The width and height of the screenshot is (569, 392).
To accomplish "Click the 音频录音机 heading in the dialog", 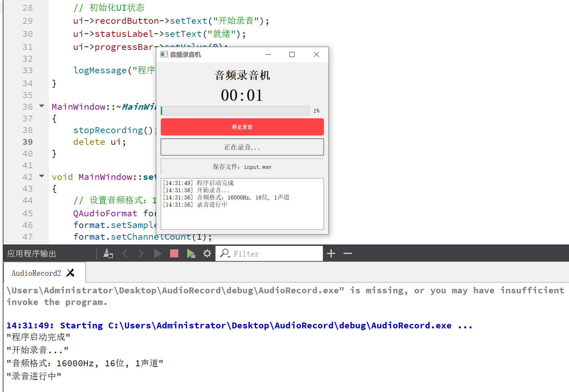I will pyautogui.click(x=242, y=75).
